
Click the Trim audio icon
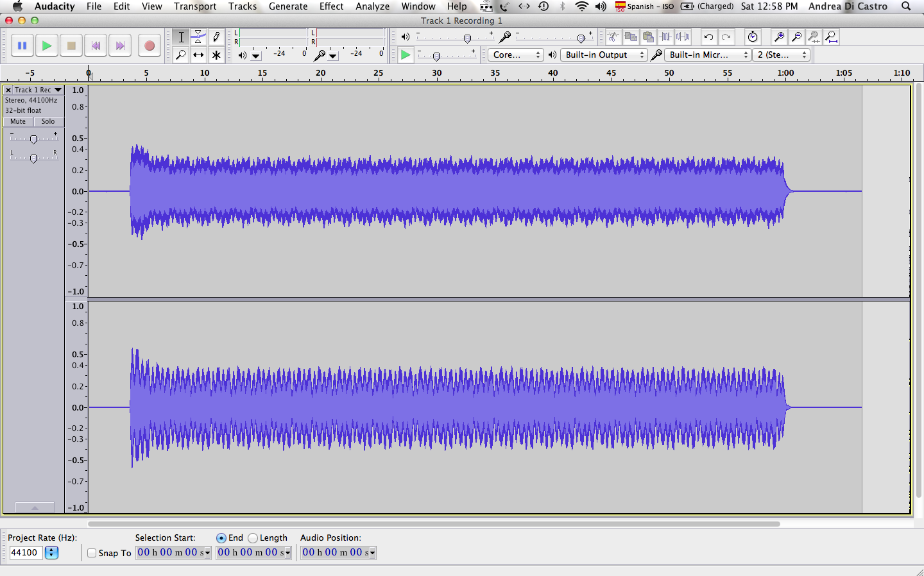[x=665, y=37]
